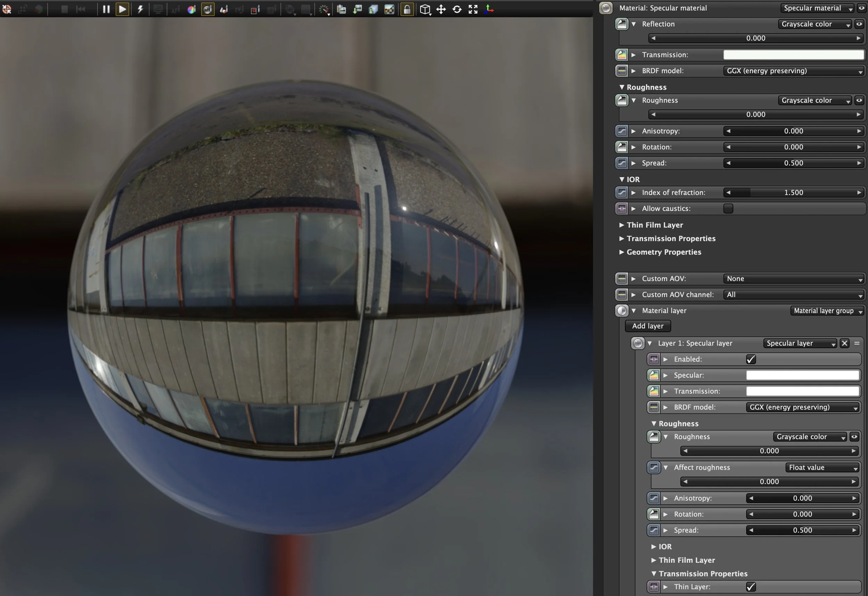Remove Layer 1 with the X button
Image resolution: width=868 pixels, height=596 pixels.
(x=844, y=343)
